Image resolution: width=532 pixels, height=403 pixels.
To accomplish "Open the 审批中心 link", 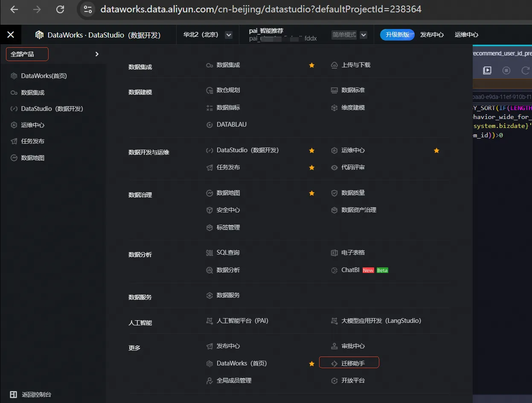I will point(353,346).
